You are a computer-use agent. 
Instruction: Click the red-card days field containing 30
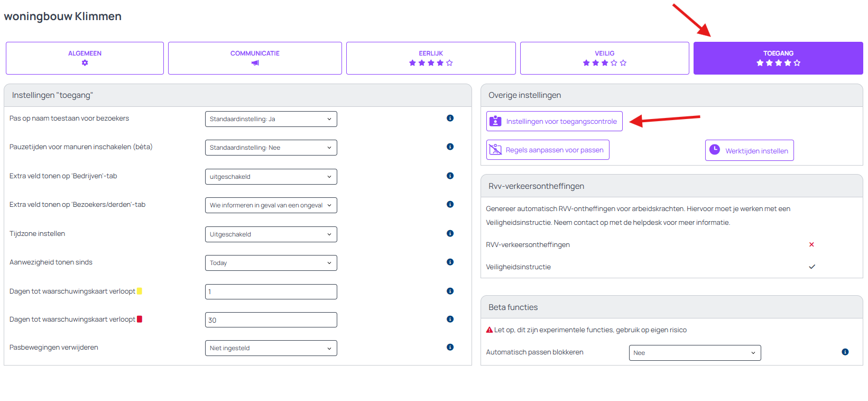(271, 320)
